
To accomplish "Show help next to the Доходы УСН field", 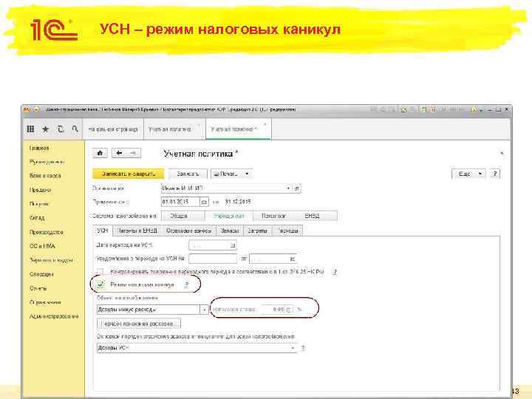I will pyautogui.click(x=303, y=348).
